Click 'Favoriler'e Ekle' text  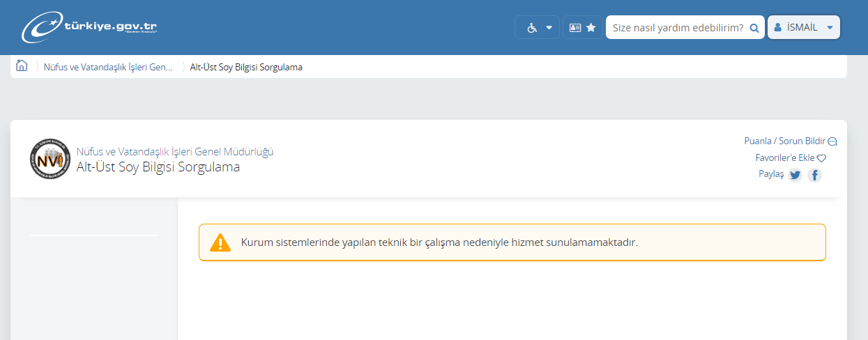tap(785, 158)
